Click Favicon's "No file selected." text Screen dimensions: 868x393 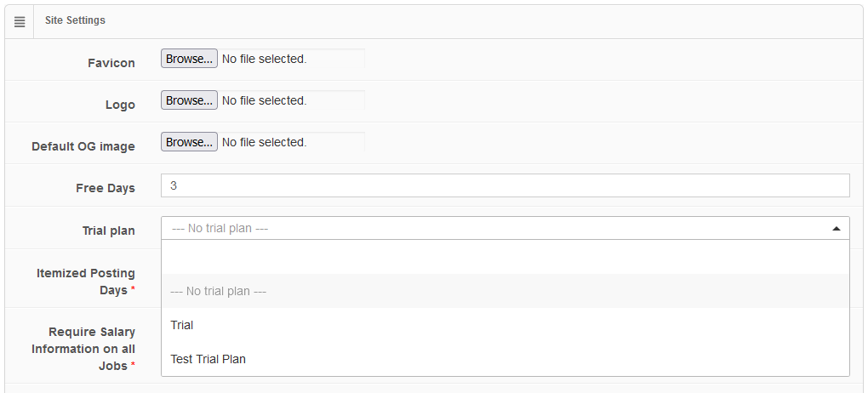(x=264, y=59)
